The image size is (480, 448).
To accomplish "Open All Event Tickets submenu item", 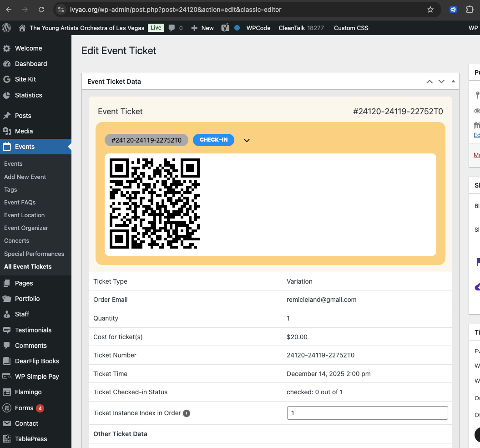I will [x=28, y=266].
